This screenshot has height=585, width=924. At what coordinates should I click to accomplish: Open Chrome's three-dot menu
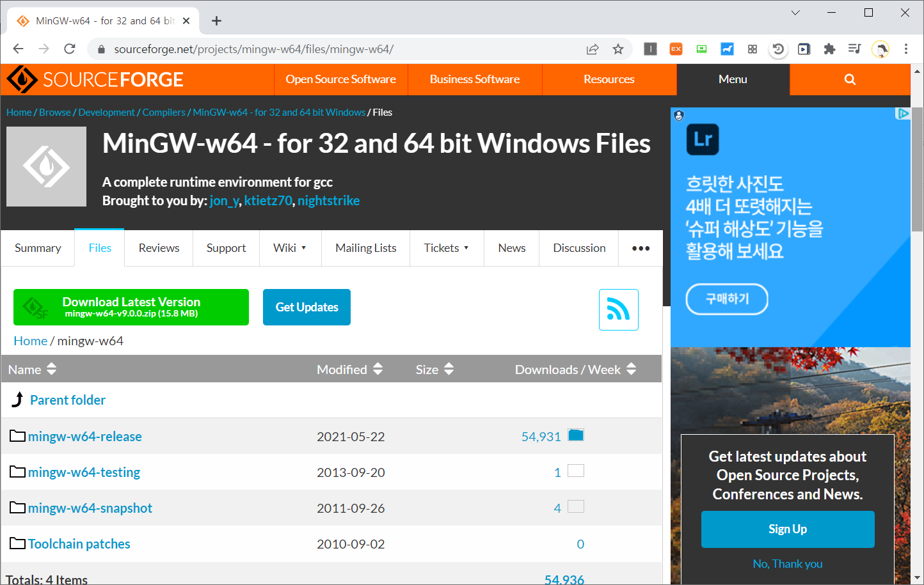906,49
